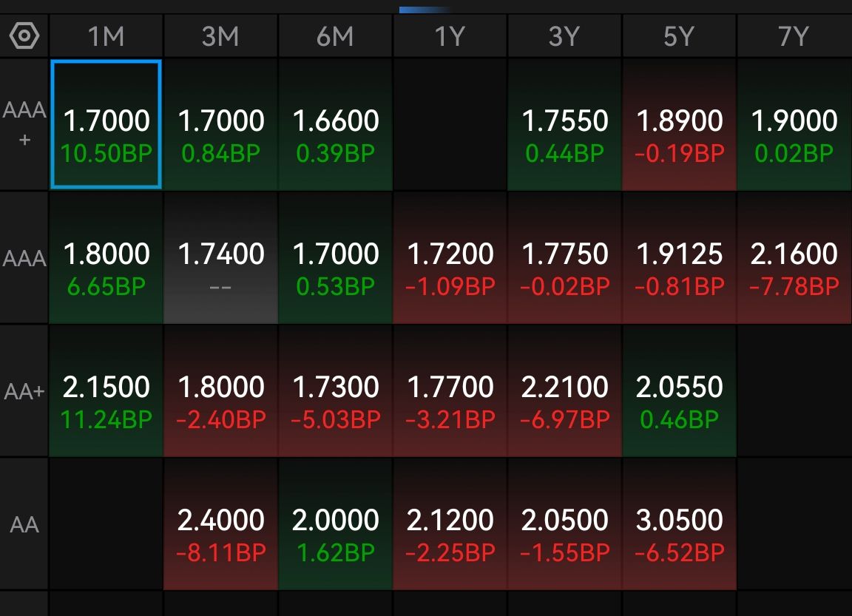Open the AAA 3M cell showing 1.7400
The width and height of the screenshot is (852, 616).
point(220,258)
